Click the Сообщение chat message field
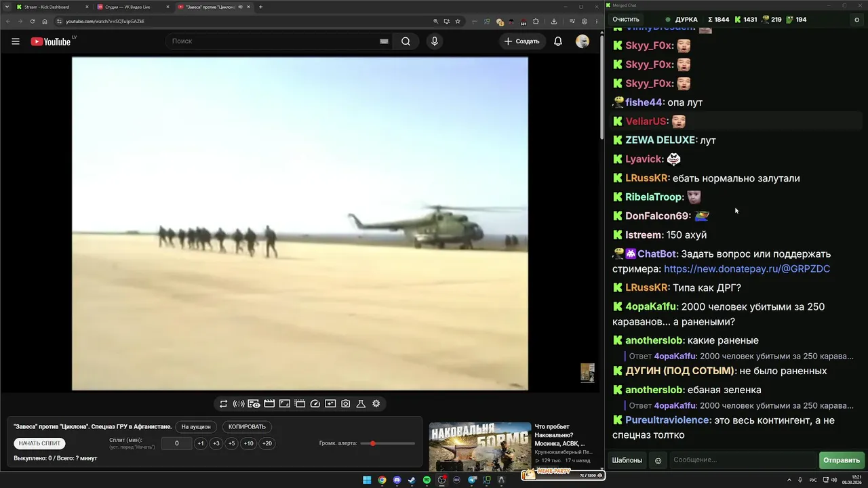 tap(743, 461)
